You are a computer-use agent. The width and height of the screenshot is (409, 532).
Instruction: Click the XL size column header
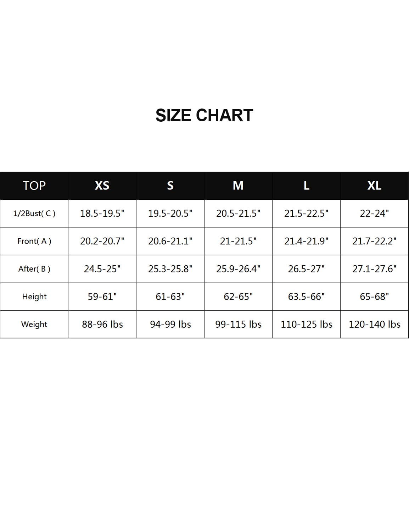pos(374,185)
